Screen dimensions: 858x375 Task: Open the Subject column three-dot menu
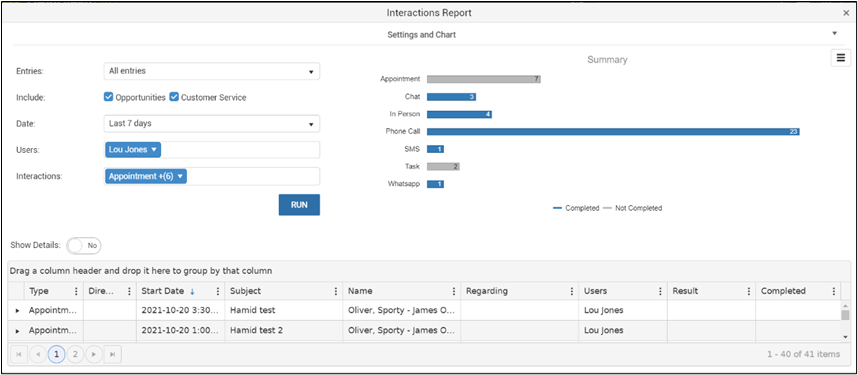(335, 291)
